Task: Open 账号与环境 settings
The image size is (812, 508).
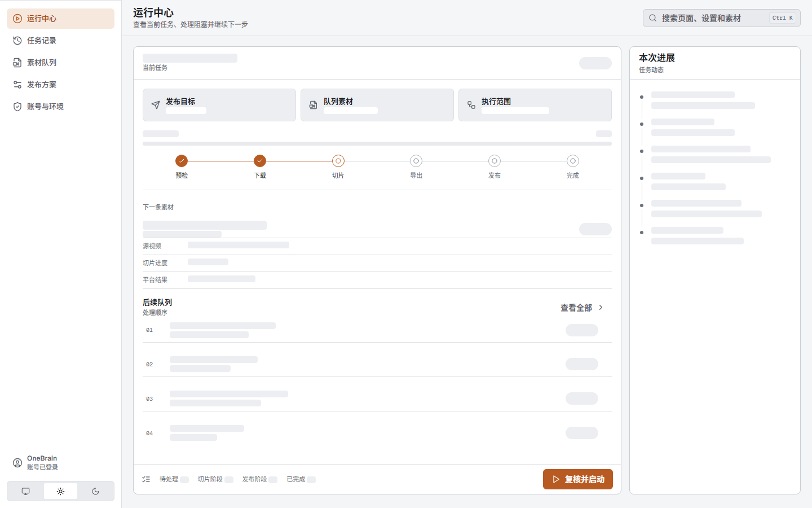Action: (x=60, y=107)
